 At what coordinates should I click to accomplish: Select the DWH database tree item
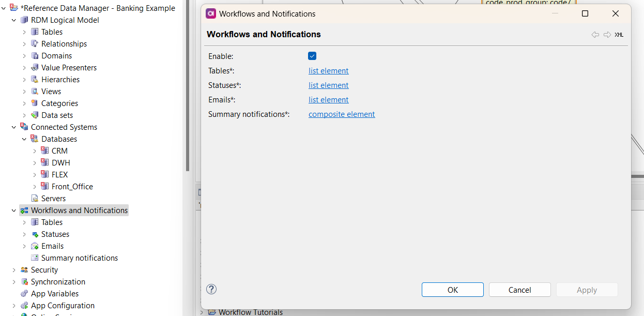click(x=61, y=162)
